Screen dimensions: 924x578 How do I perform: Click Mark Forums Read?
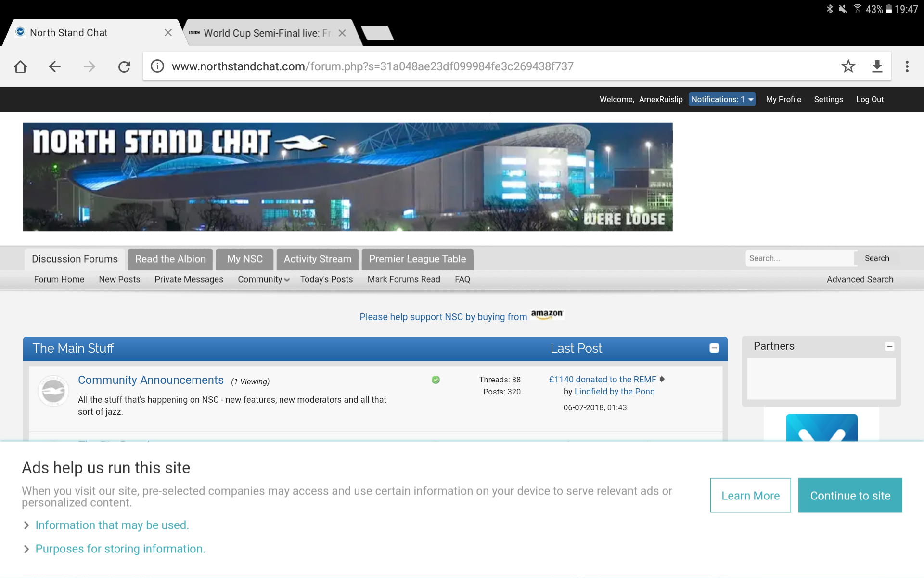(x=403, y=279)
